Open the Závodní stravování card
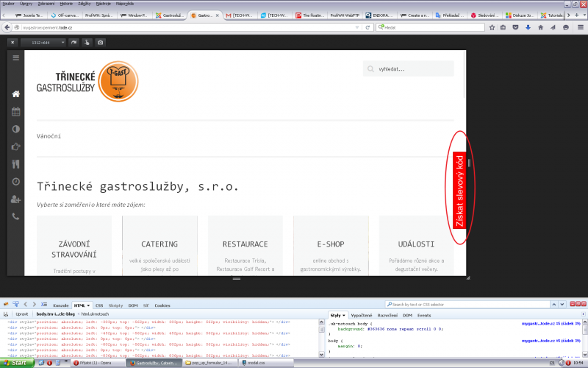Screen dimensions: 588x368 pos(74,246)
